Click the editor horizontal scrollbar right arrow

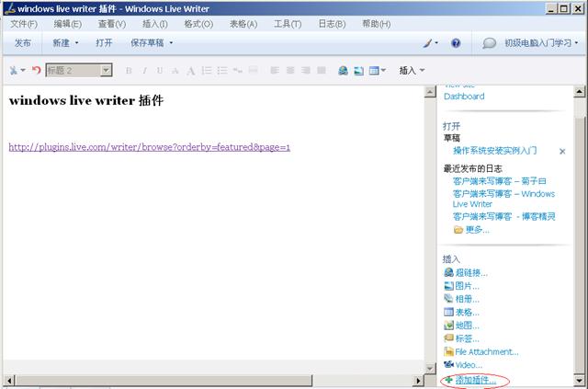tap(419, 381)
